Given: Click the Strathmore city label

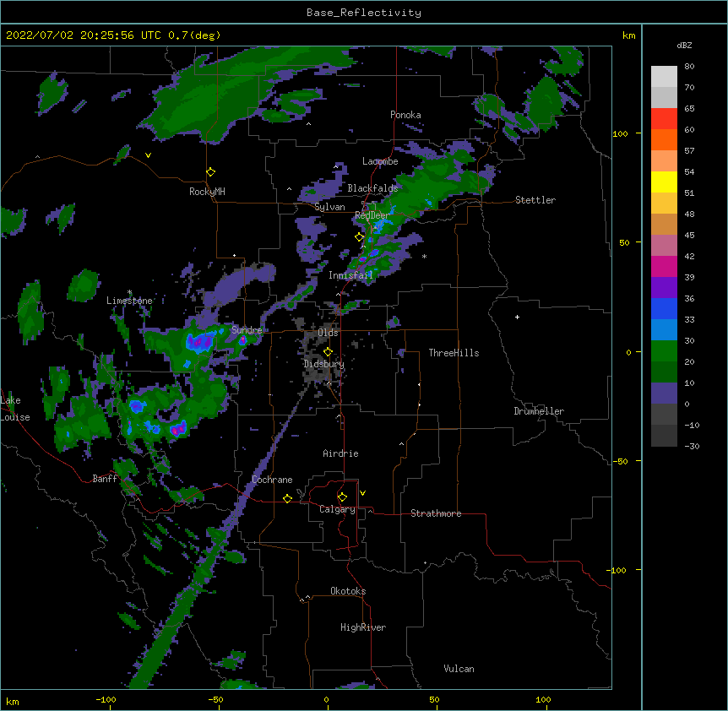Looking at the screenshot, I should 436,513.
